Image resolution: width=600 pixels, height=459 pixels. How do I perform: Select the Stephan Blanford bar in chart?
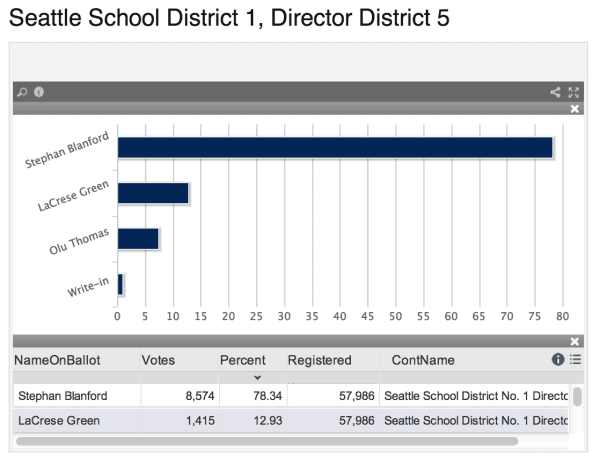[x=335, y=147]
